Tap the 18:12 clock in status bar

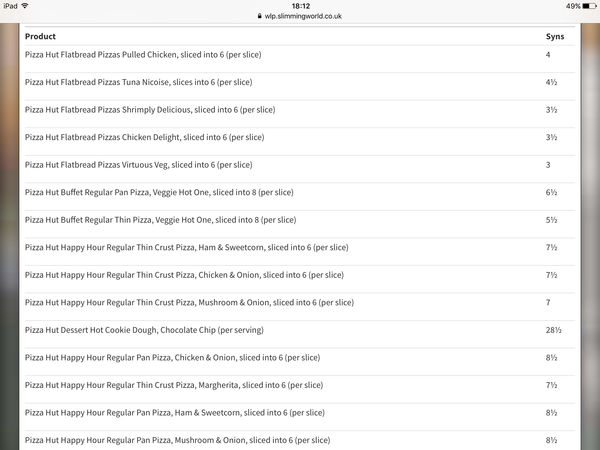(x=301, y=6)
